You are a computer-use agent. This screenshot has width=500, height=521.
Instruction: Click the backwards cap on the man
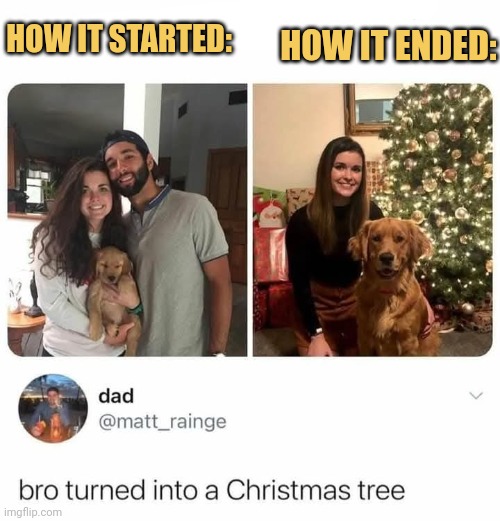tap(127, 142)
